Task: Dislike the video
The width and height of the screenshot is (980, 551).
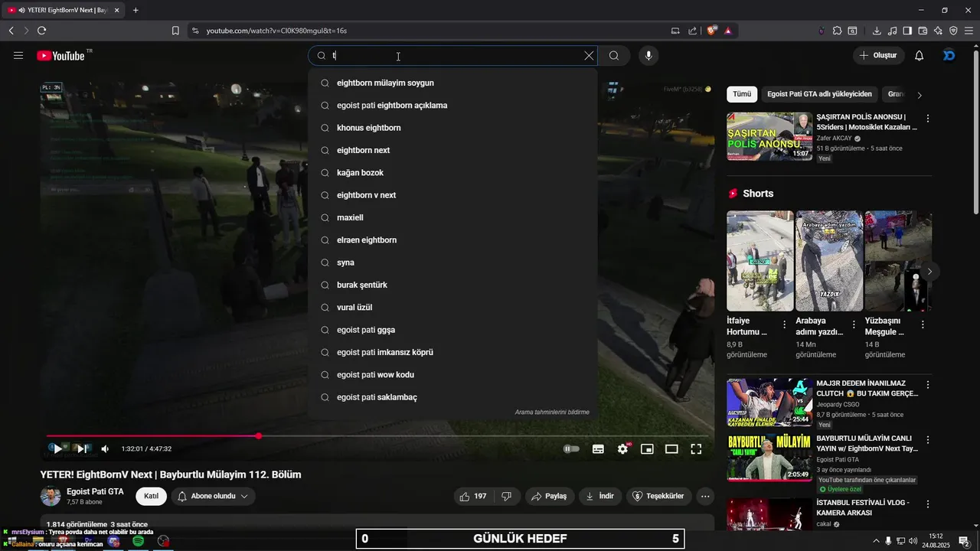Action: 506,496
